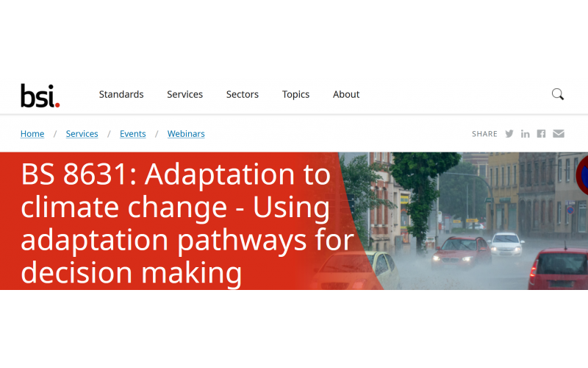Go to Home breadcrumb link

coord(32,134)
